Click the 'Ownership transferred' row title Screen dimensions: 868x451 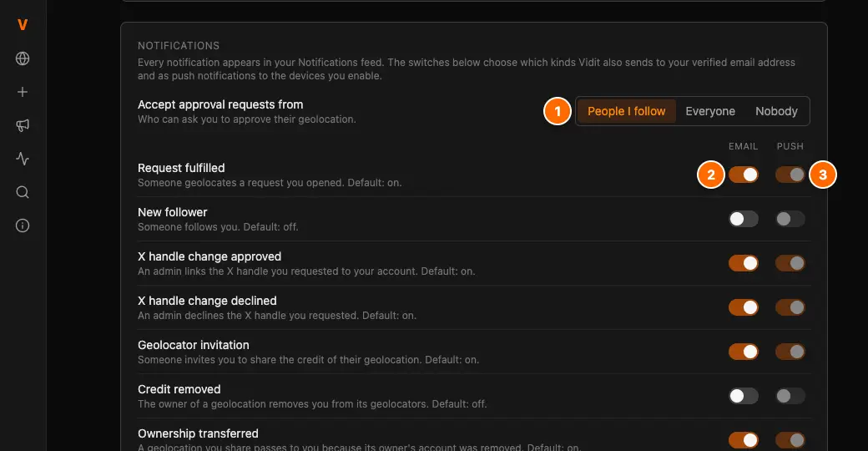pyautogui.click(x=198, y=433)
